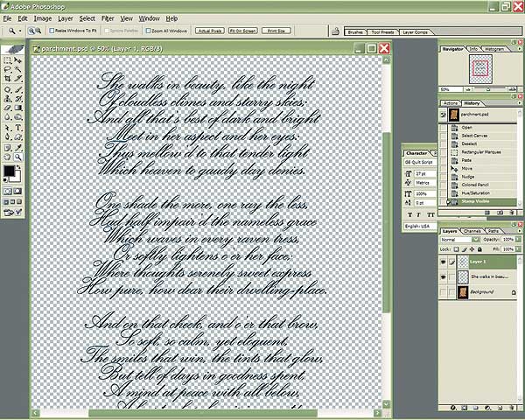Image resolution: width=525 pixels, height=420 pixels.
Task: Select the History Brush tool
Action: click(x=17, y=99)
